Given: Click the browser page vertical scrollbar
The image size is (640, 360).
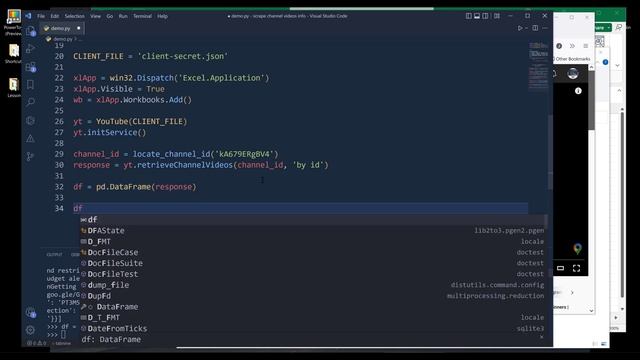Looking at the screenshot, I should (x=591, y=100).
